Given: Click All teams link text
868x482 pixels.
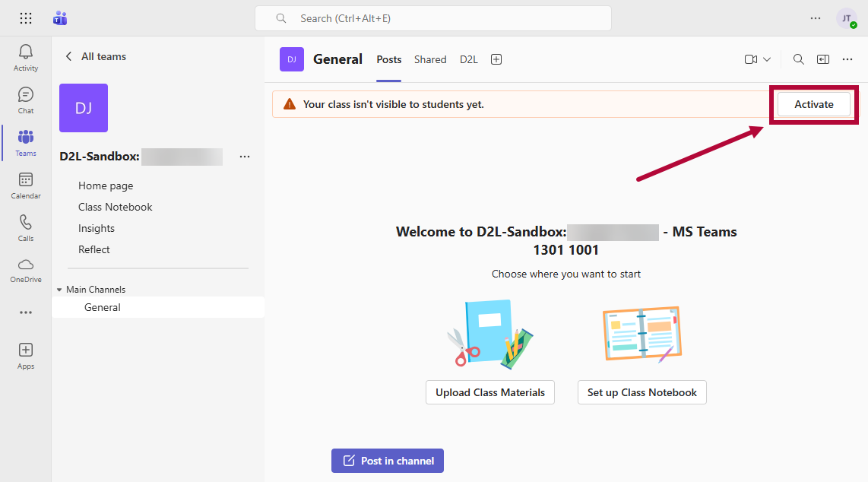Looking at the screenshot, I should pyautogui.click(x=103, y=56).
